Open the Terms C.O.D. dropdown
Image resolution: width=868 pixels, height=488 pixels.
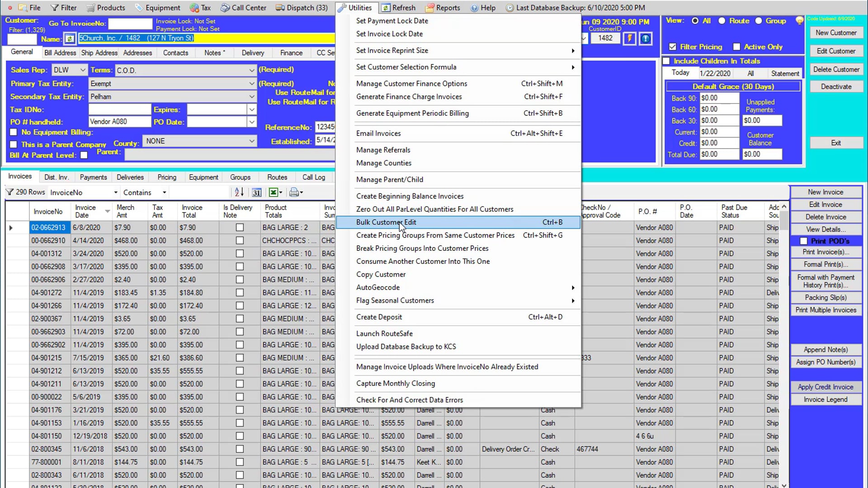pos(252,70)
